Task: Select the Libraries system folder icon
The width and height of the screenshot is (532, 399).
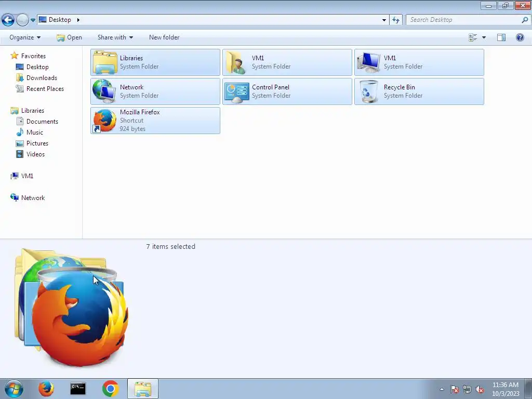Action: click(x=105, y=62)
